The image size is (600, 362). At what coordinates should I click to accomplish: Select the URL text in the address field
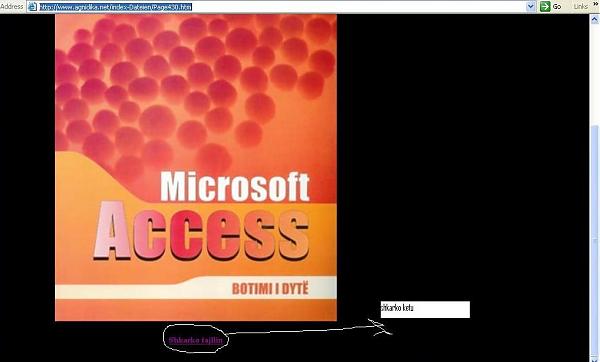(x=116, y=7)
